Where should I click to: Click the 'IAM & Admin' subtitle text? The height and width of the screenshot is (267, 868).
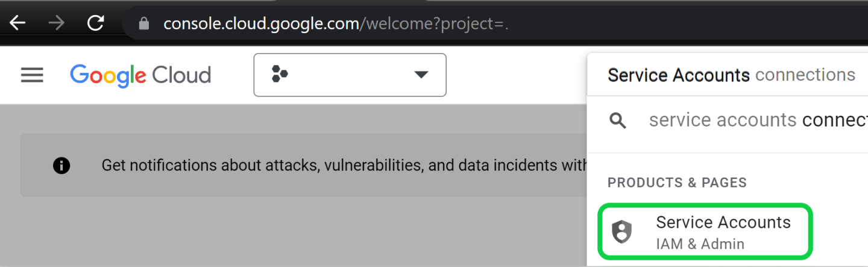pos(700,244)
